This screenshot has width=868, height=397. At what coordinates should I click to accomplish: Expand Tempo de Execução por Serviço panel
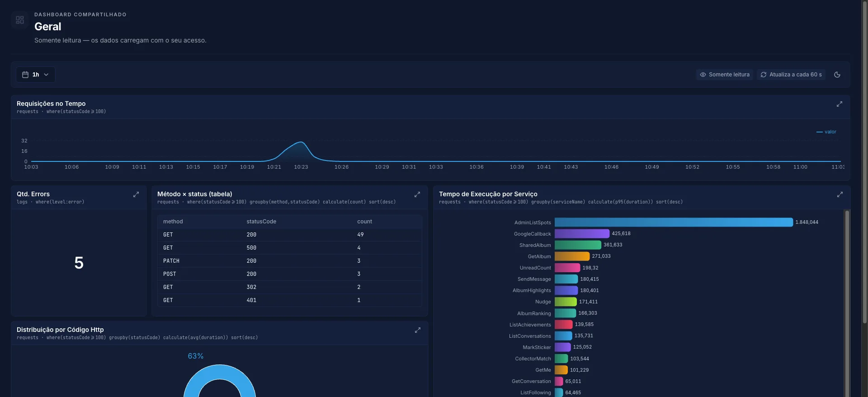click(840, 194)
